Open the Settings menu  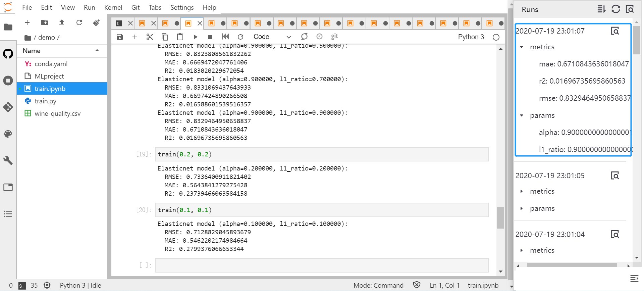click(182, 7)
